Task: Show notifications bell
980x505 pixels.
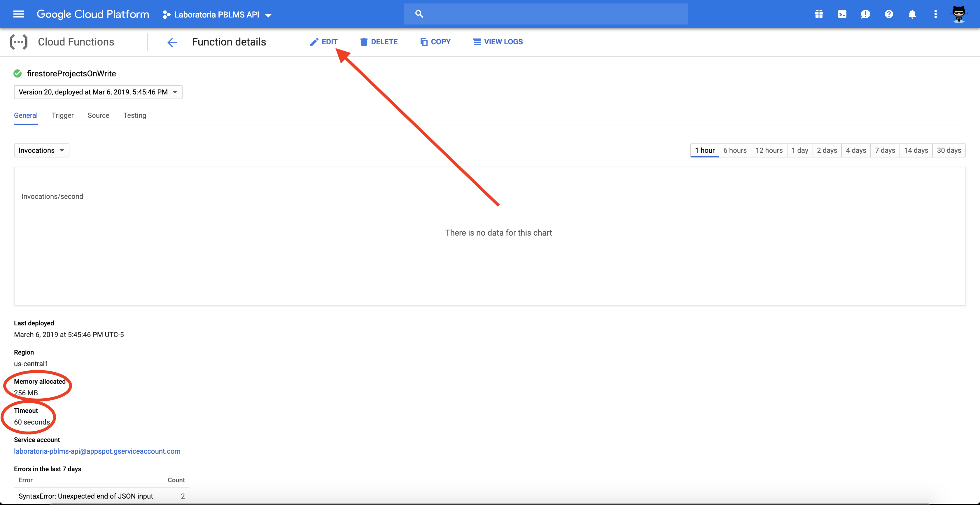Action: (912, 14)
